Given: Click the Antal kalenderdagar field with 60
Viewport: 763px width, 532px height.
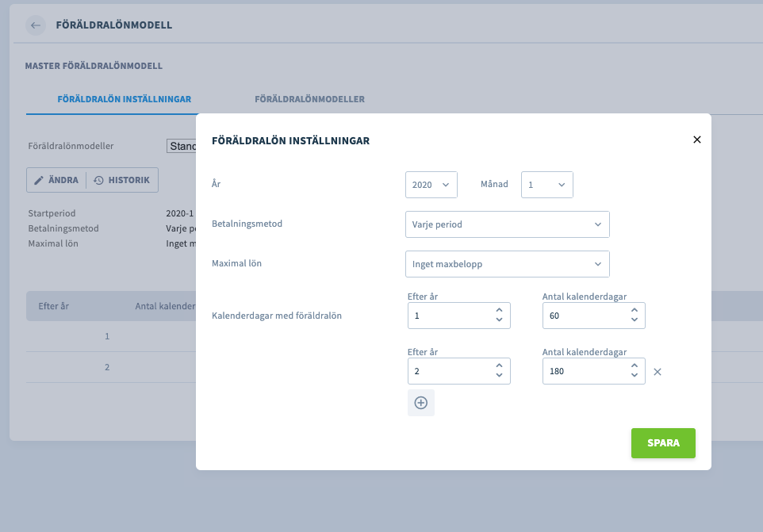Looking at the screenshot, I should [593, 316].
